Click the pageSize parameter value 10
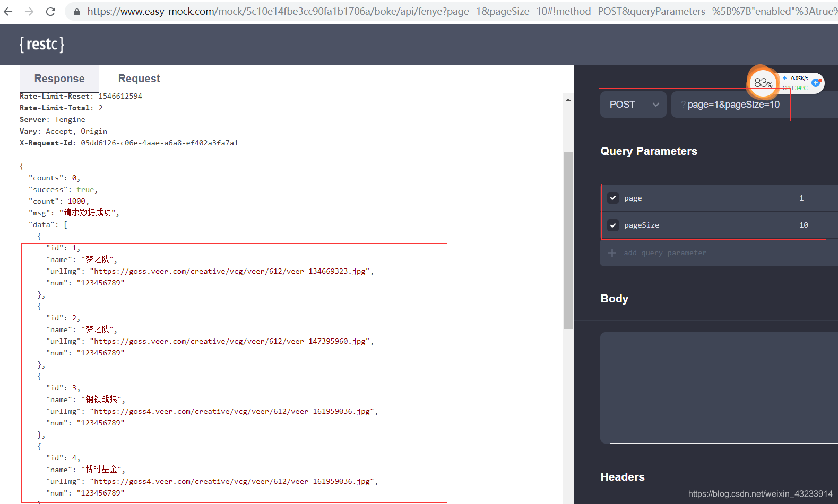Image resolution: width=838 pixels, height=504 pixels. point(804,225)
